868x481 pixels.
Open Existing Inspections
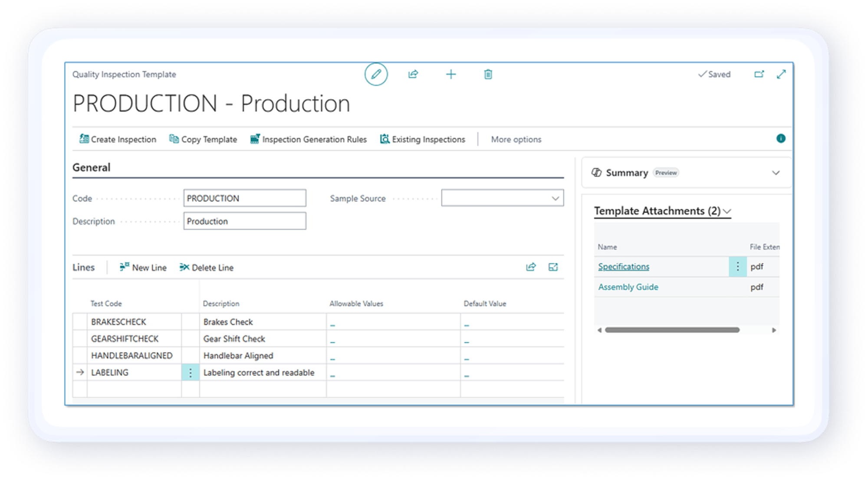(423, 139)
